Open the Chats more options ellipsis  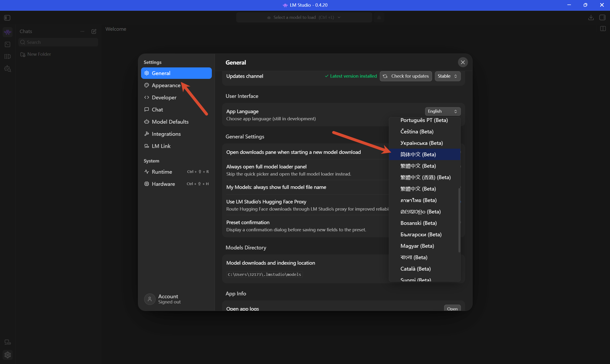click(82, 31)
